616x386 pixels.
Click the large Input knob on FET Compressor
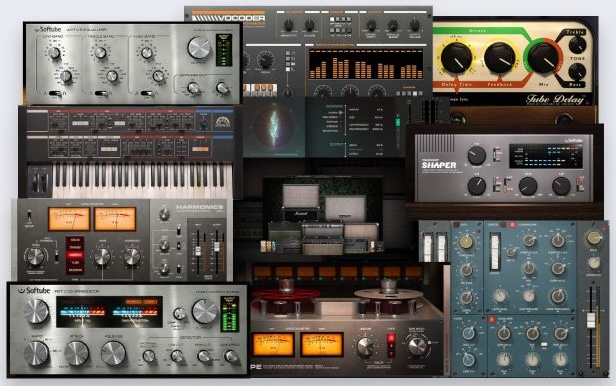click(x=36, y=311)
